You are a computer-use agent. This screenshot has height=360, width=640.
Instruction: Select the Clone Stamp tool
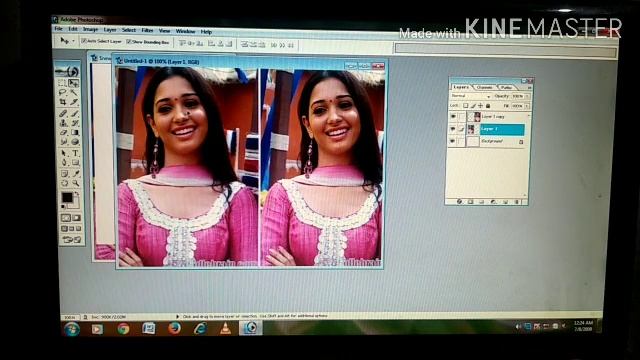tap(63, 123)
